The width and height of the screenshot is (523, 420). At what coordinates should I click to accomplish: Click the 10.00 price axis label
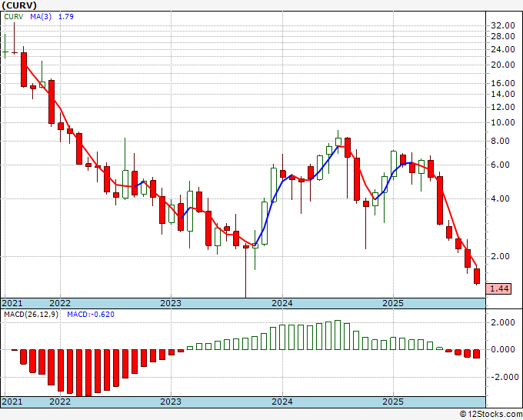(503, 122)
